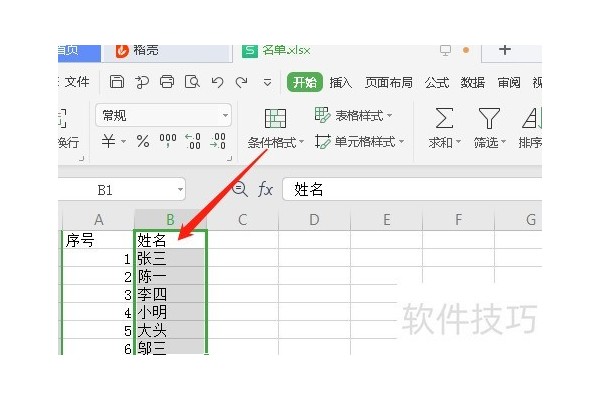Switch to the 稻壳 tab
Viewport: 600px width, 400px height.
(x=166, y=51)
